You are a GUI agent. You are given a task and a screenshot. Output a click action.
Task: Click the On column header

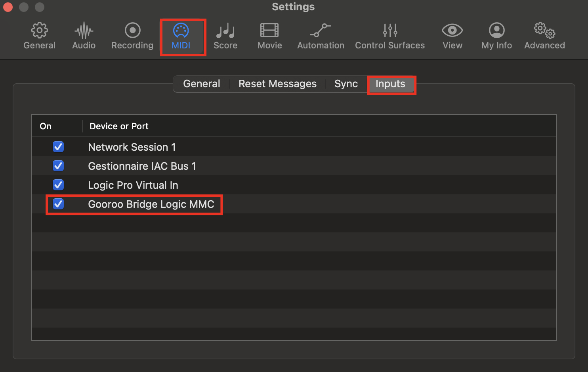46,126
